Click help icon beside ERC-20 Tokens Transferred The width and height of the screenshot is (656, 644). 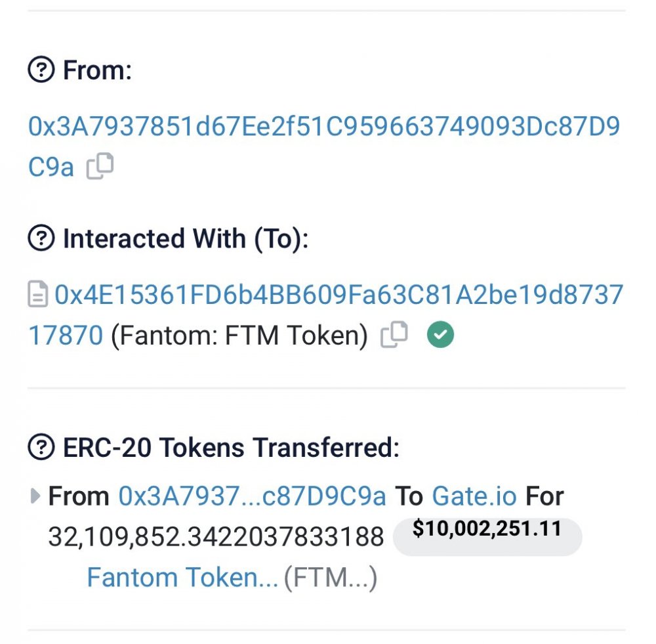tap(41, 447)
